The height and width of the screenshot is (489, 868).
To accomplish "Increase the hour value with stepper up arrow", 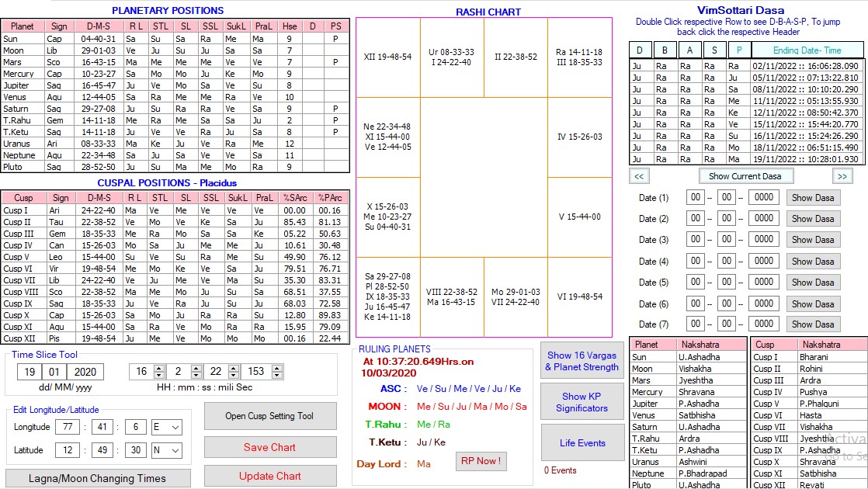I will click(x=159, y=368).
